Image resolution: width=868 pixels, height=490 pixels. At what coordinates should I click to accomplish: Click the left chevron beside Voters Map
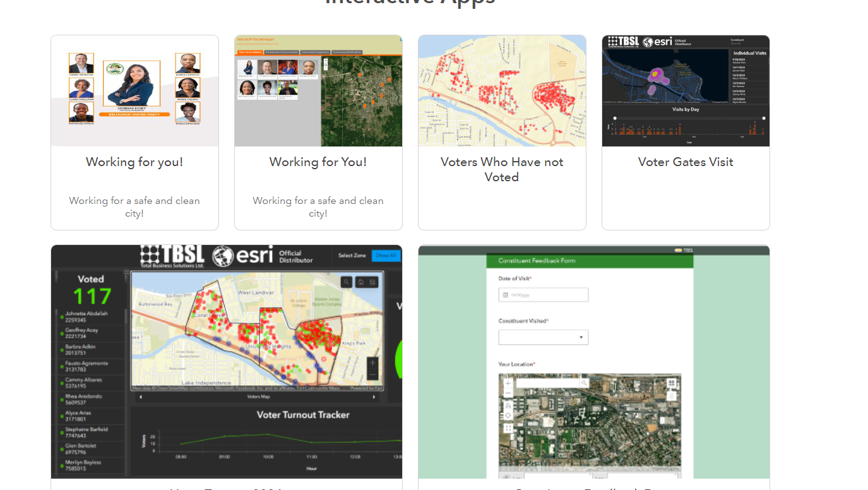(x=140, y=397)
